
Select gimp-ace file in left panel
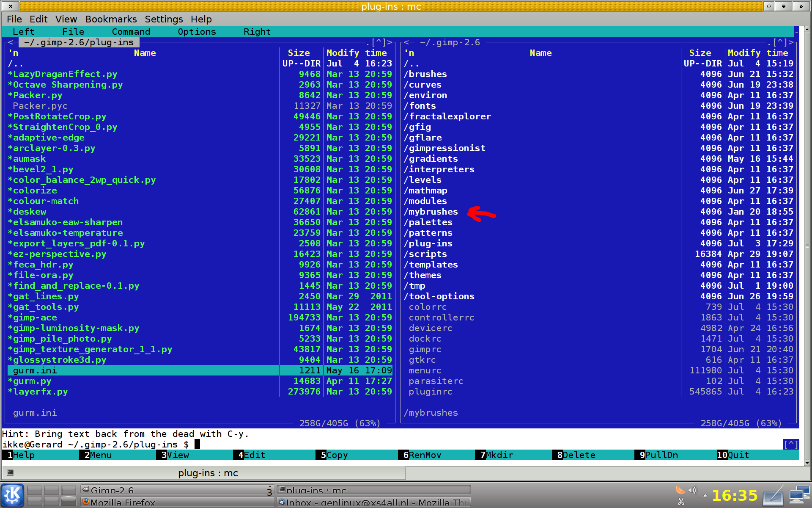pyautogui.click(x=32, y=317)
